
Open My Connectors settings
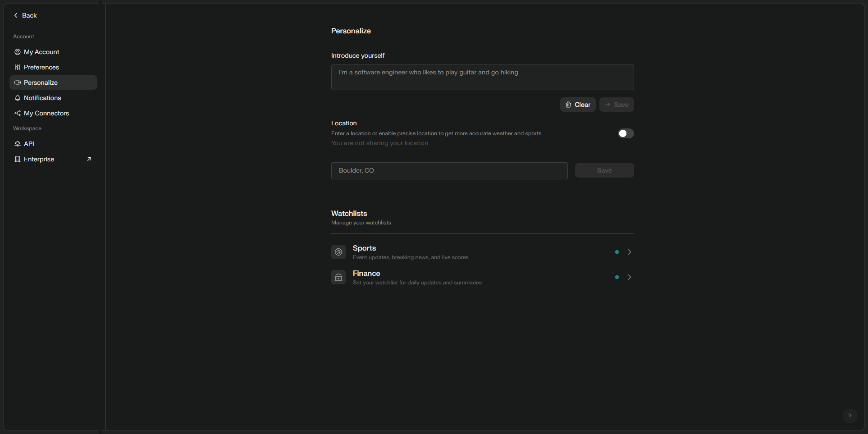[x=46, y=113]
